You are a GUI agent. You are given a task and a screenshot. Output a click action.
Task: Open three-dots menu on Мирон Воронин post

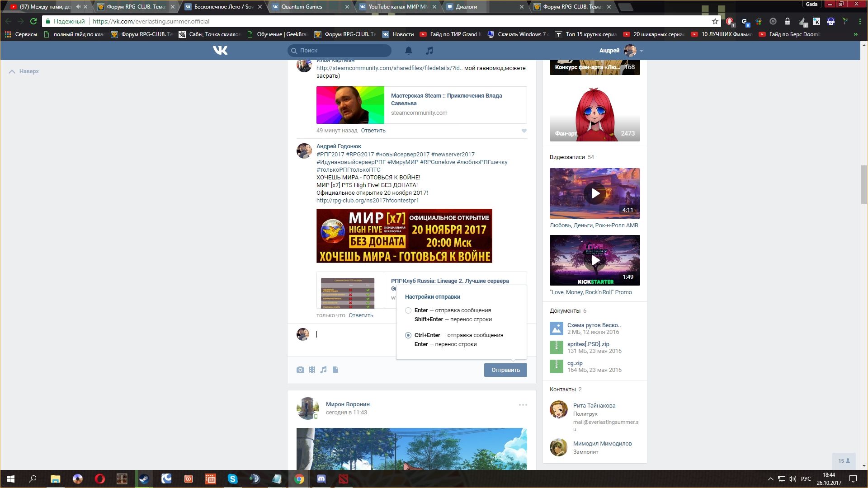(523, 405)
